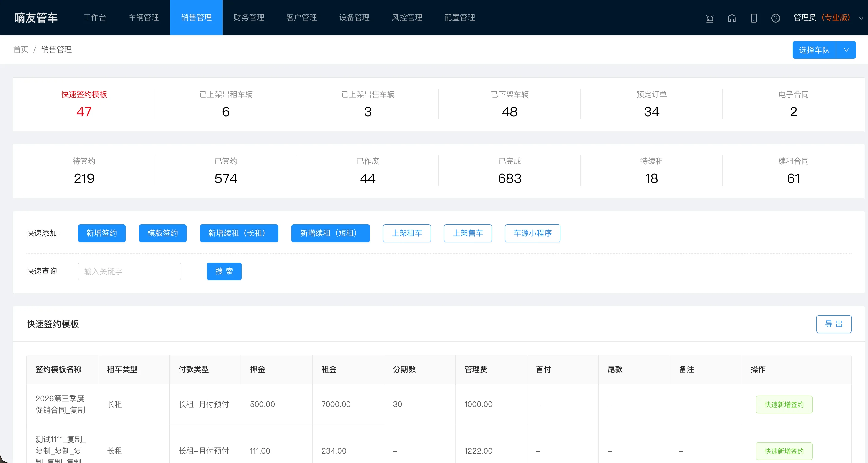
Task: Open the 设备管理 menu
Action: 354,17
